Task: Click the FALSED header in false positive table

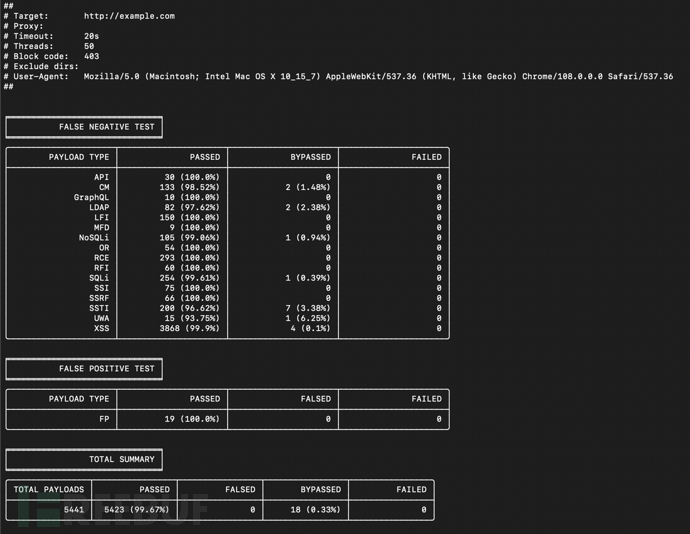Action: [316, 399]
